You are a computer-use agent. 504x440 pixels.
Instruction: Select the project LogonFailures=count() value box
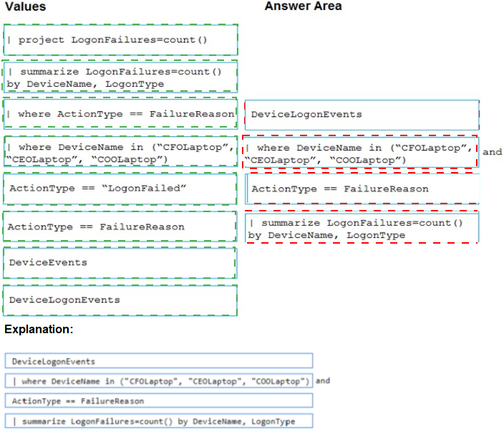[120, 40]
